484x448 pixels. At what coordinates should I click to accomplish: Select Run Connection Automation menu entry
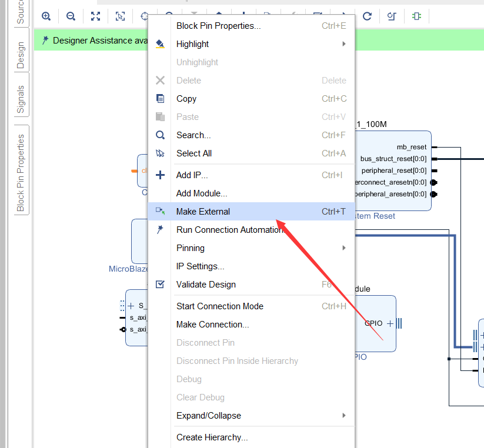(229, 230)
